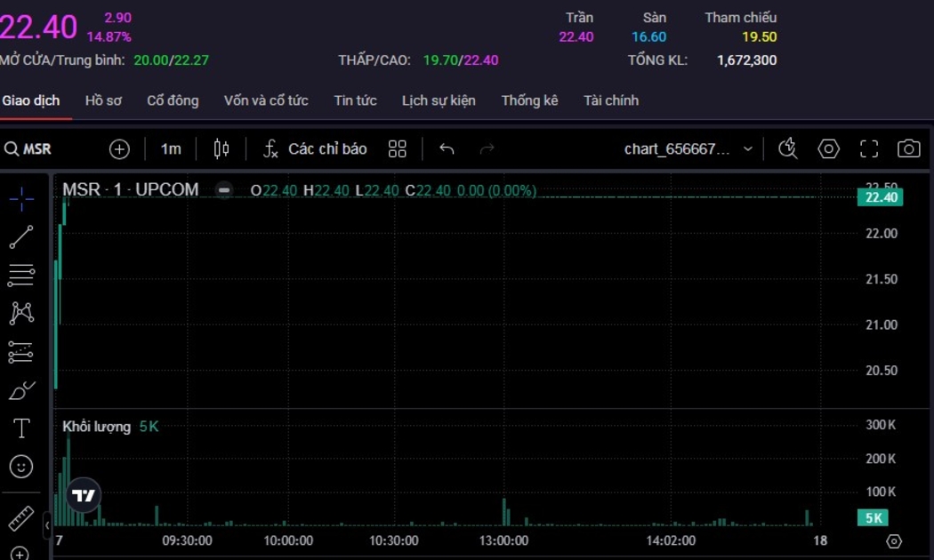This screenshot has width=934, height=560.
Task: Select the trend line drawing tool
Action: tap(21, 237)
